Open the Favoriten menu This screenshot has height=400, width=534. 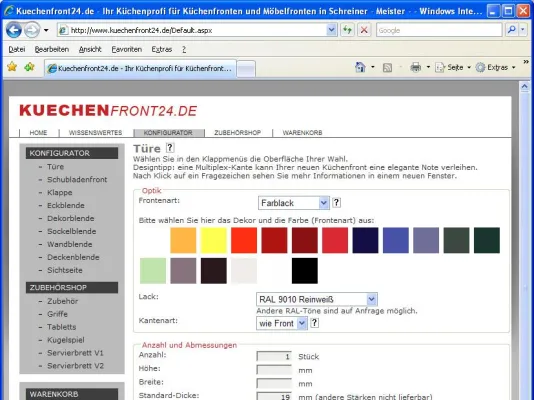point(127,49)
